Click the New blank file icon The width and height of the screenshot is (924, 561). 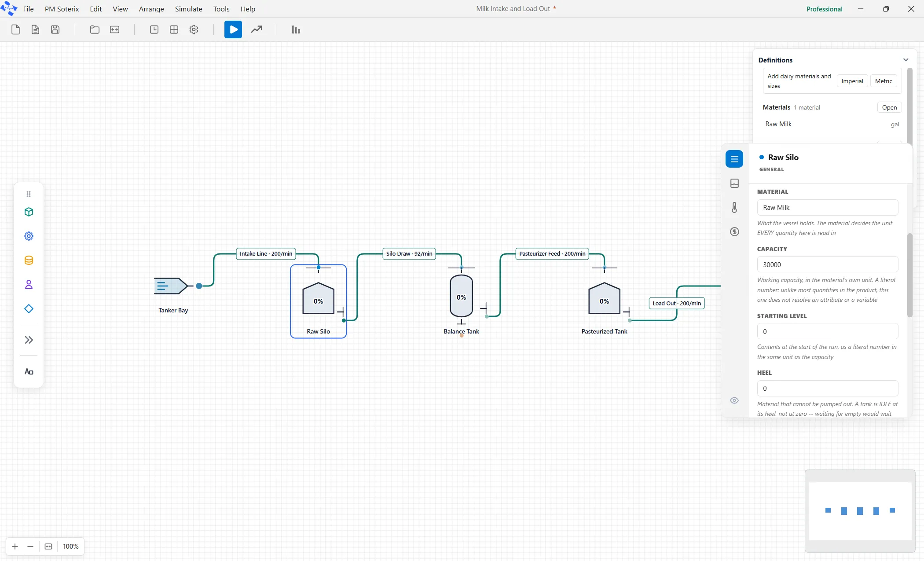click(x=15, y=29)
